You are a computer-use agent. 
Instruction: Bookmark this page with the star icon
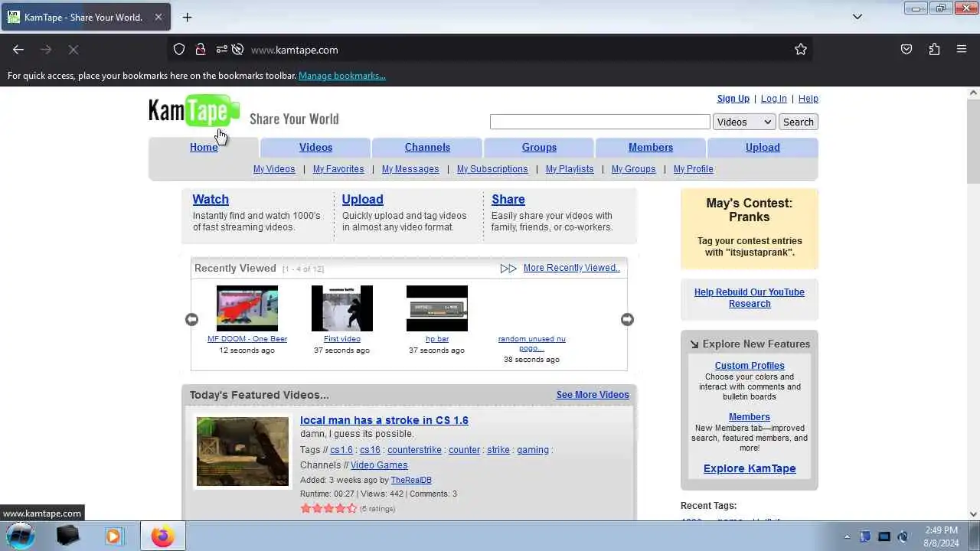[x=801, y=50]
